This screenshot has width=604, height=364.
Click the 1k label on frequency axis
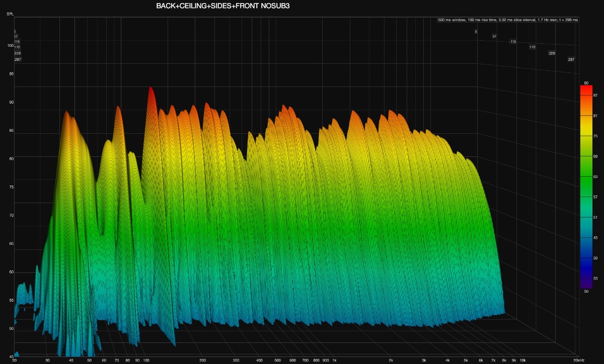[x=334, y=360]
